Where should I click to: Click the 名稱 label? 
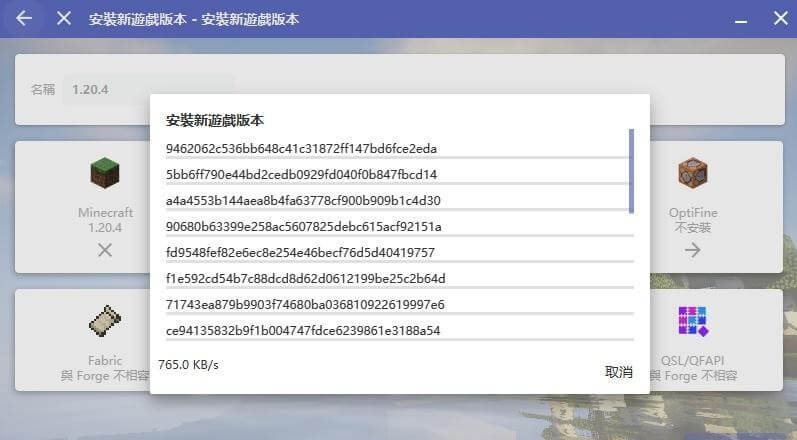[43, 89]
